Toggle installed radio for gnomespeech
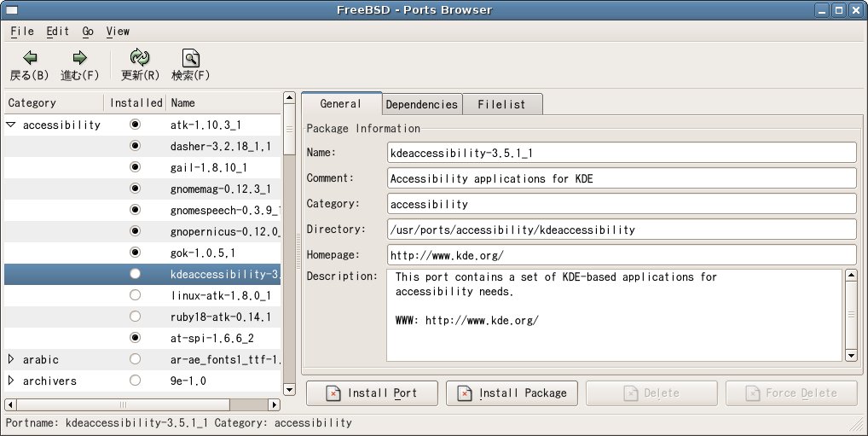 click(135, 210)
